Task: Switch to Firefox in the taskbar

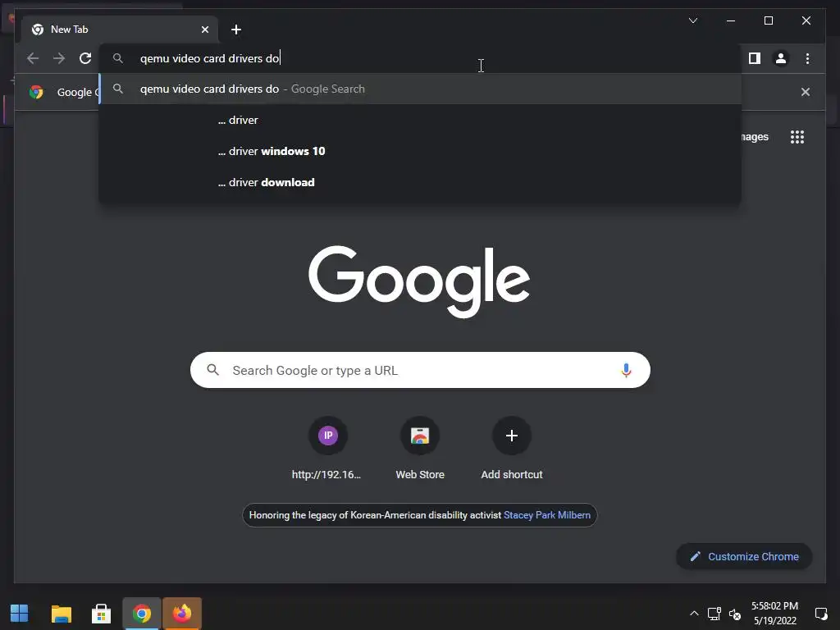Action: [x=182, y=614]
